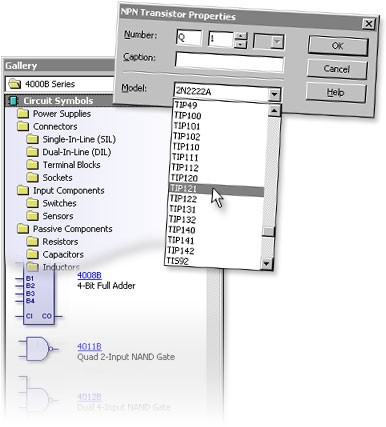The height and width of the screenshot is (427, 386).
Task: Click the Single-In-Line (SIL) folder icon
Action: pos(32,139)
